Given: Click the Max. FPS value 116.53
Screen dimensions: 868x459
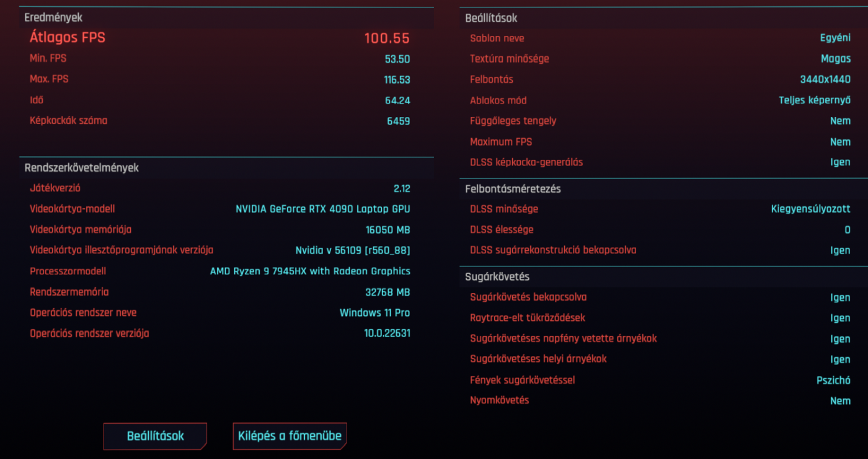Looking at the screenshot, I should click(x=397, y=80).
